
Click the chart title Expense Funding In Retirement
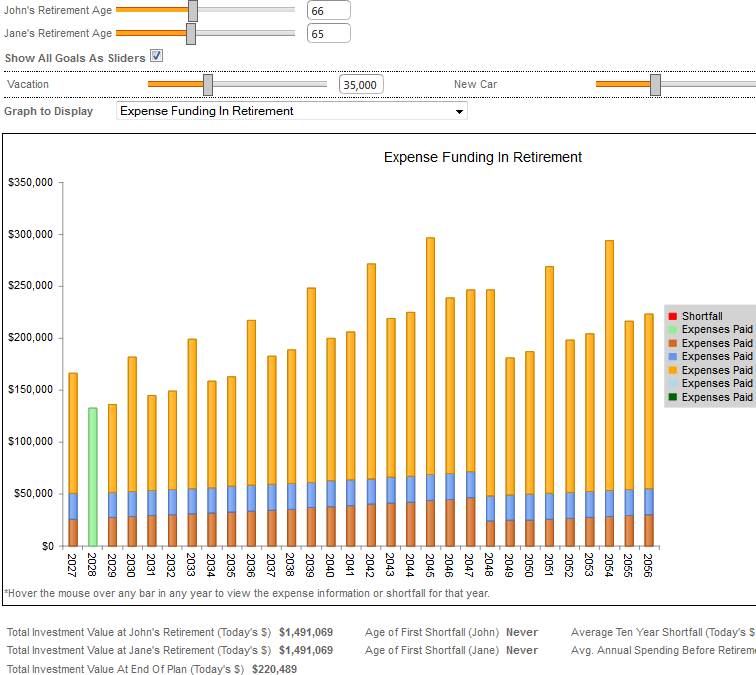pyautogui.click(x=483, y=157)
